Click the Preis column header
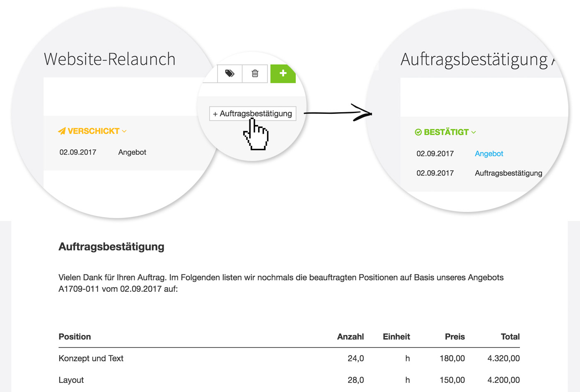 (455, 337)
